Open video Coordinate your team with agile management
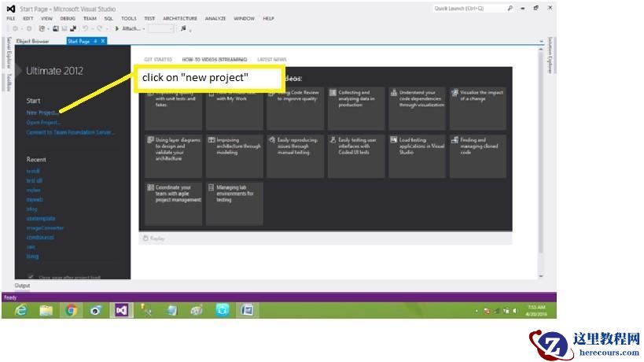 point(173,203)
